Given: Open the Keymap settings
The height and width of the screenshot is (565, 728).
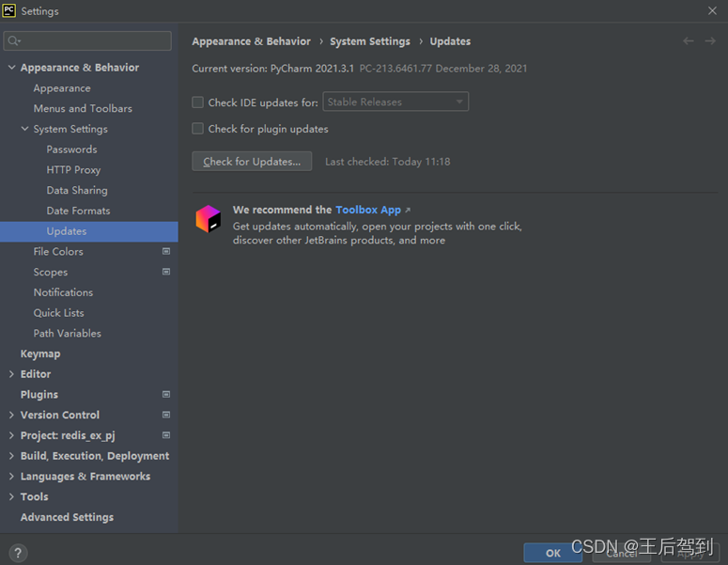Looking at the screenshot, I should (x=40, y=354).
